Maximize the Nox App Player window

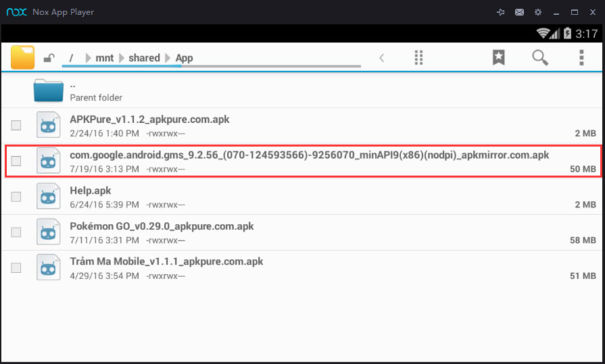[575, 12]
